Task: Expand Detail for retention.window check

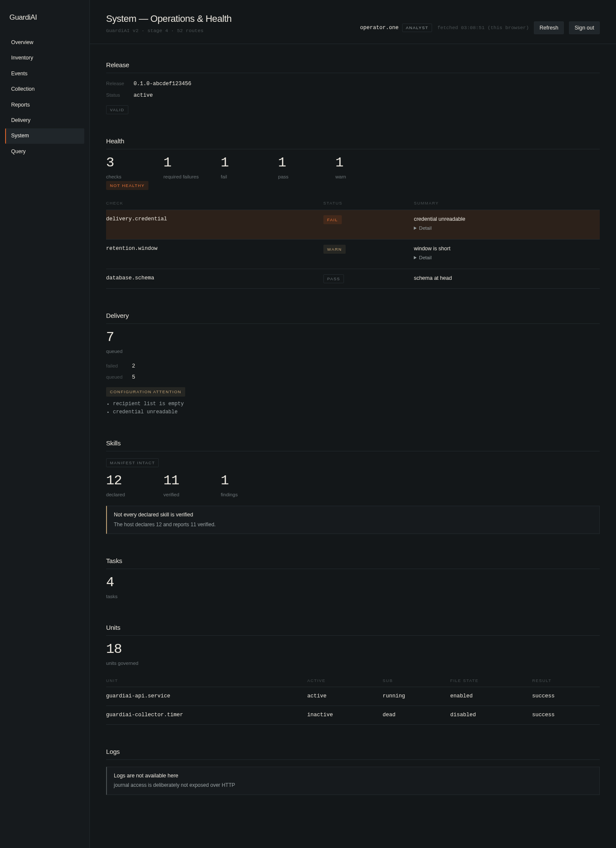Action: (423, 258)
